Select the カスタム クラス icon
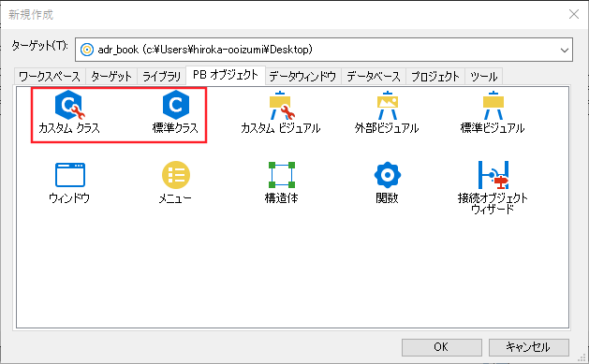This screenshot has height=364, width=589. coord(70,105)
